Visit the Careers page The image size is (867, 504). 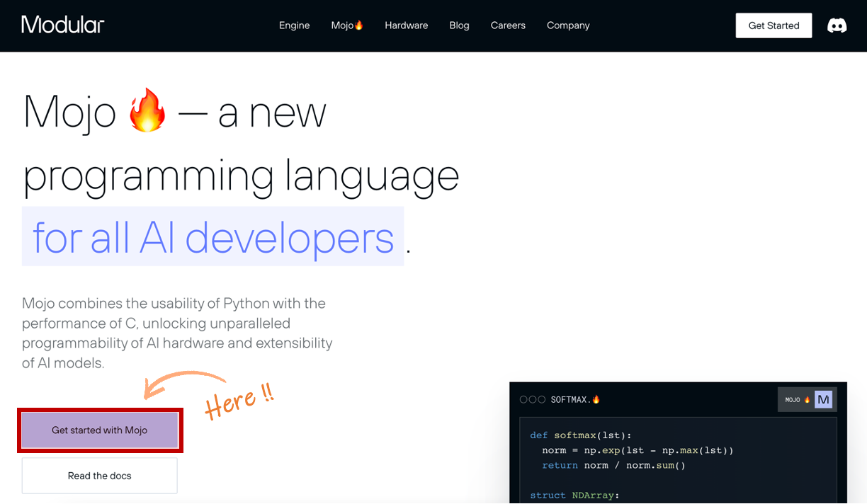click(508, 25)
